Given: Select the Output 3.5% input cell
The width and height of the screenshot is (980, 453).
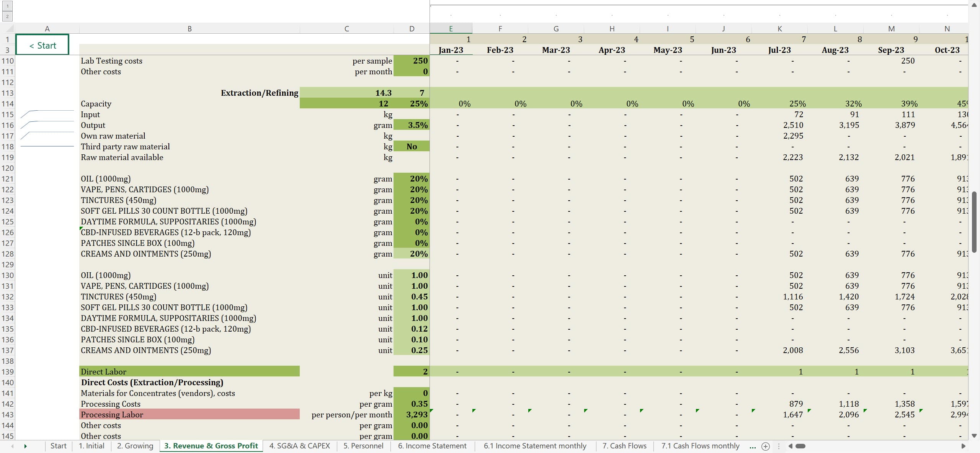Looking at the screenshot, I should [x=412, y=125].
